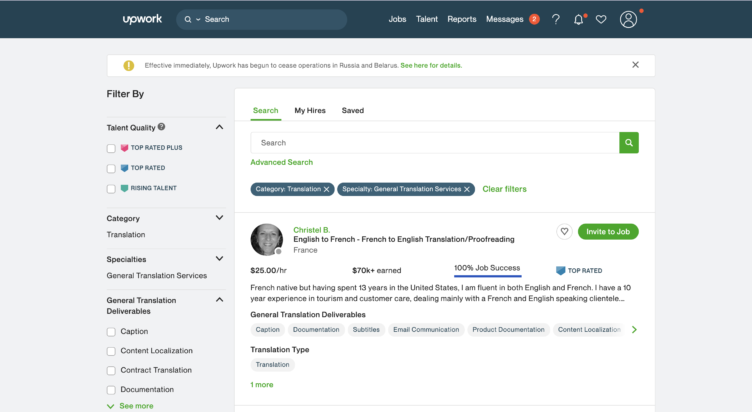Open the saved favorites heart in header
The width and height of the screenshot is (752, 412).
(x=601, y=19)
